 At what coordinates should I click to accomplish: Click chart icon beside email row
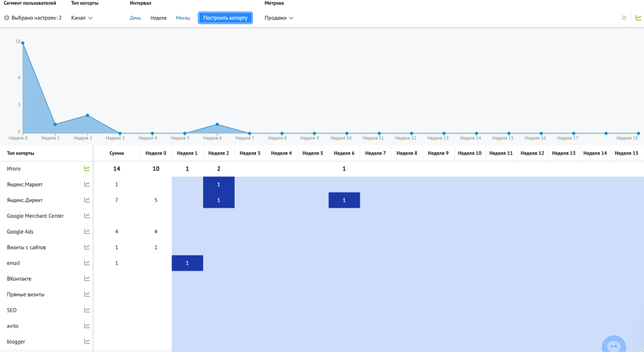[87, 263]
